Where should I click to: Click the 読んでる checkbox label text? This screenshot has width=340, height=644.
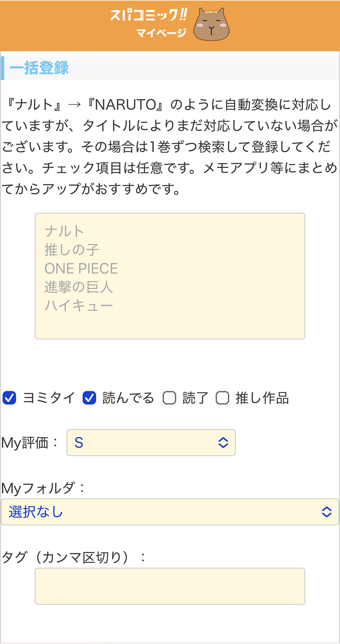(x=128, y=398)
